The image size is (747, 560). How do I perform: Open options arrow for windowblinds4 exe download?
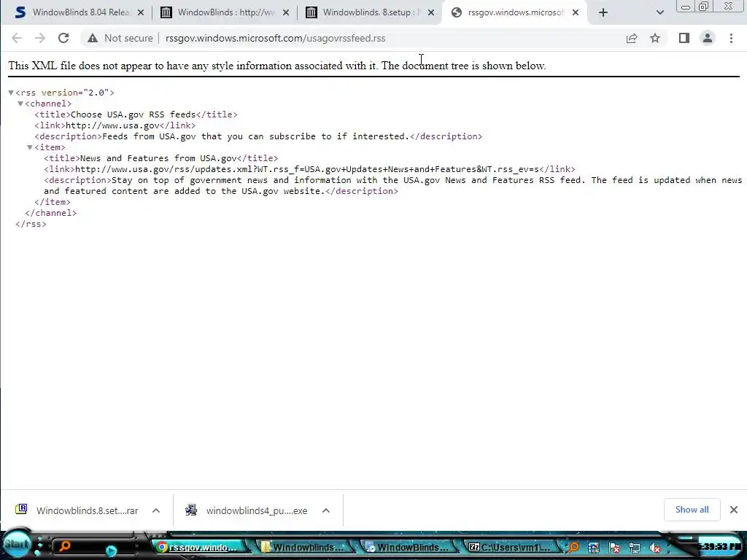(x=326, y=510)
